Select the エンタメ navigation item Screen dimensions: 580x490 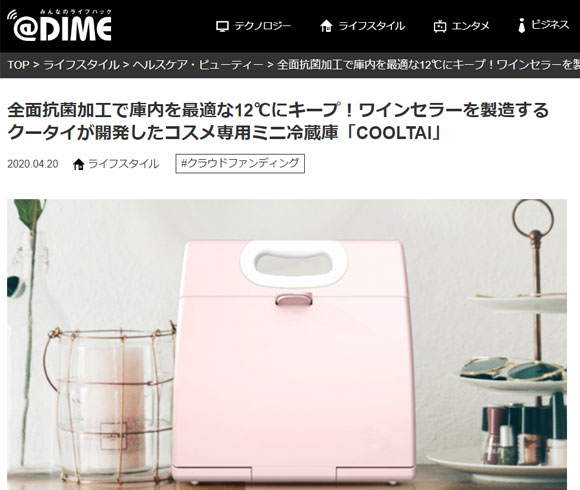[471, 26]
